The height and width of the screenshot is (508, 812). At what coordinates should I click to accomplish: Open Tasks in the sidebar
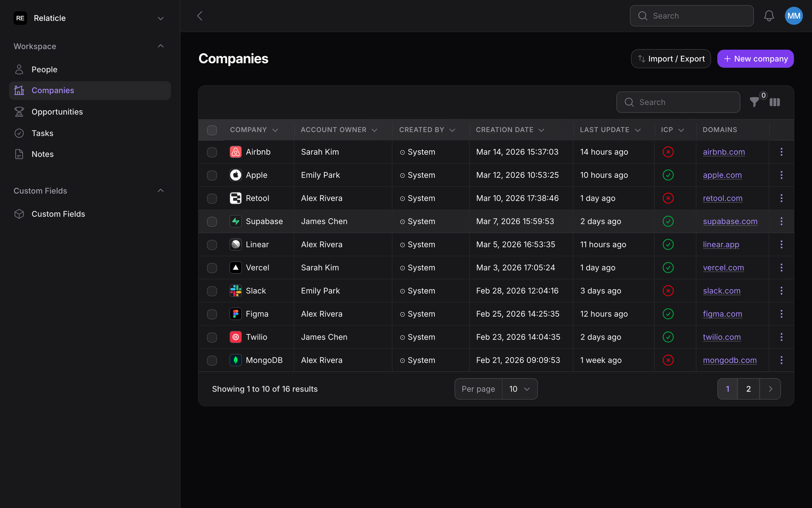pyautogui.click(x=90, y=133)
